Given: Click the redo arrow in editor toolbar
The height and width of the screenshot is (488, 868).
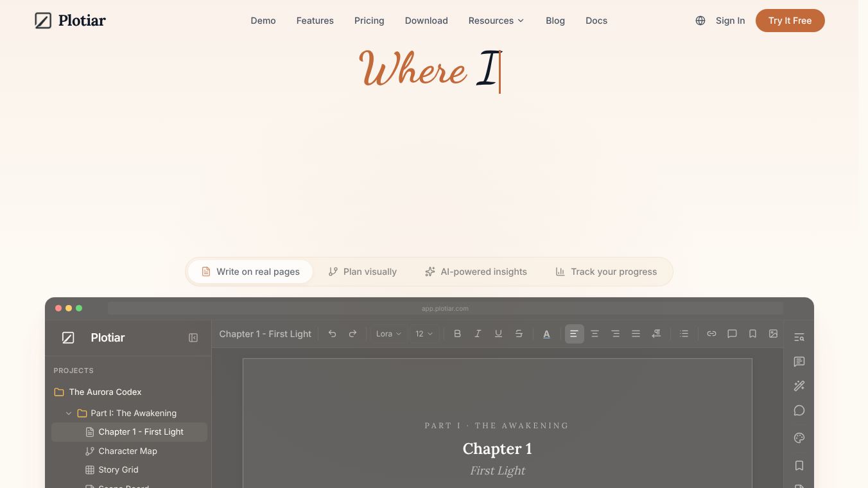Looking at the screenshot, I should click(352, 334).
